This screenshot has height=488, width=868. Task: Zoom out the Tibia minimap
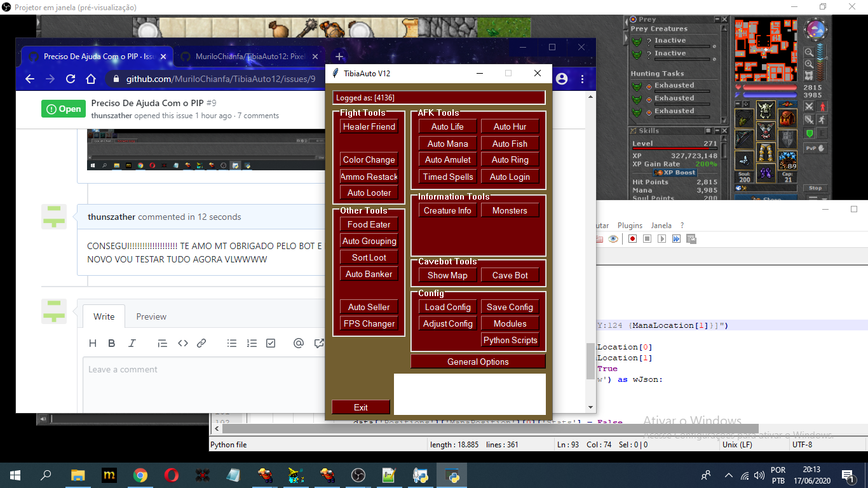point(809,53)
